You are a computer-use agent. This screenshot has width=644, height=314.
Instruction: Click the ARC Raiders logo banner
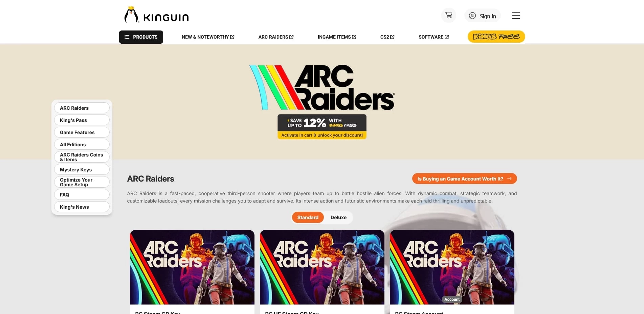pos(322,87)
